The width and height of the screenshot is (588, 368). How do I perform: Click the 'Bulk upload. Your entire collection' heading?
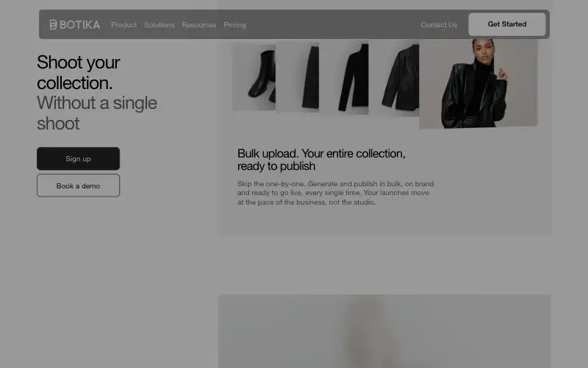pyautogui.click(x=321, y=160)
